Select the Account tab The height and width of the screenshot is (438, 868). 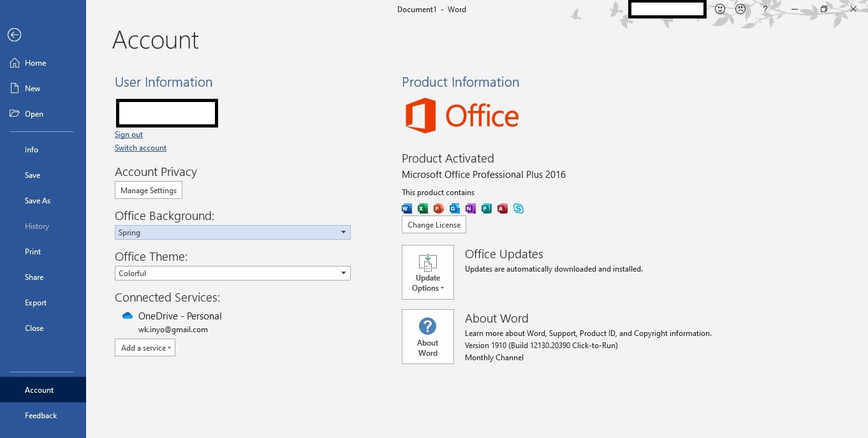pos(43,390)
